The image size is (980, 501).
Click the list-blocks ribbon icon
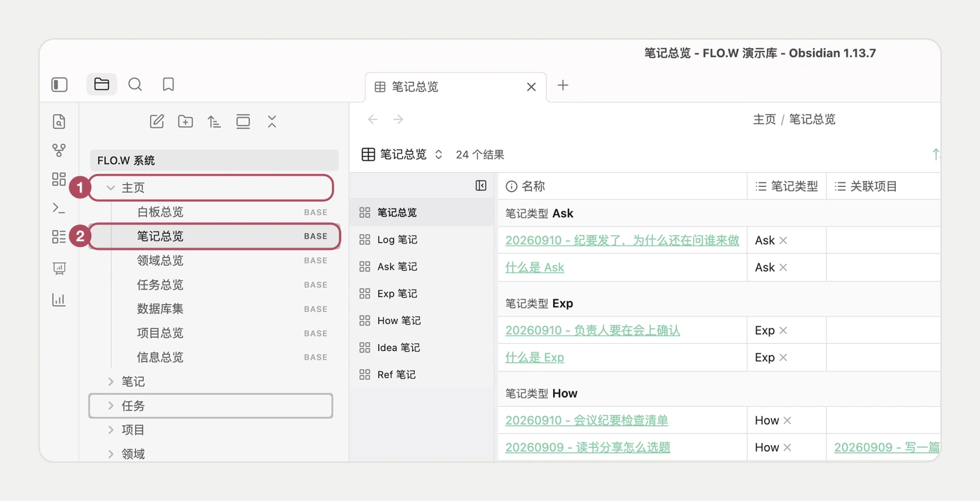(59, 237)
